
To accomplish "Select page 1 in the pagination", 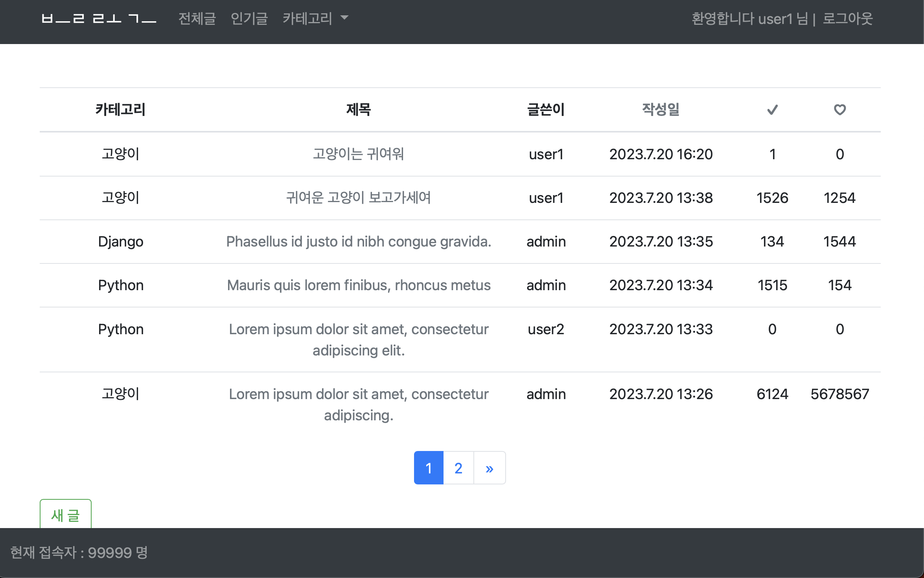I will [429, 468].
